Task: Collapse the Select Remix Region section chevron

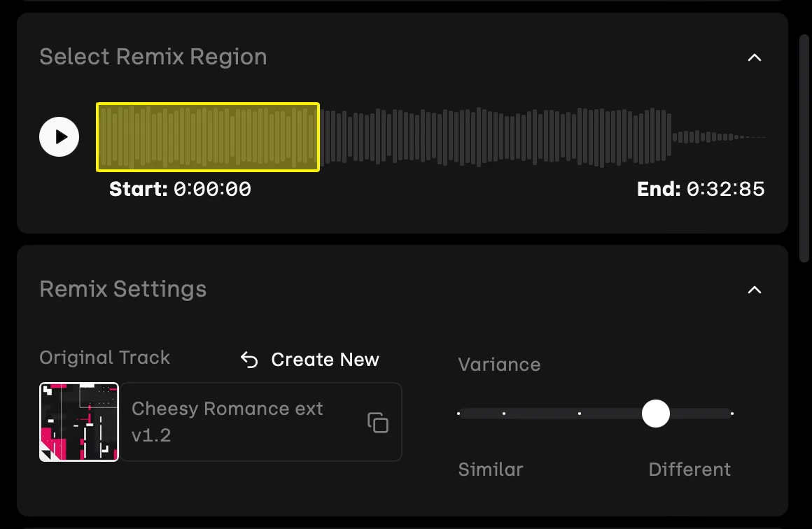Action: click(x=754, y=57)
